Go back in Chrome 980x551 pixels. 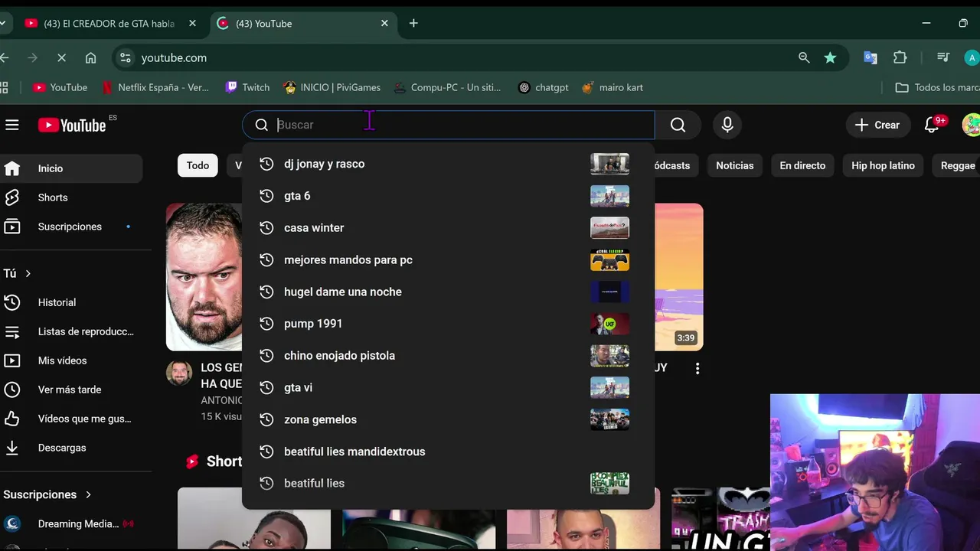click(x=5, y=57)
